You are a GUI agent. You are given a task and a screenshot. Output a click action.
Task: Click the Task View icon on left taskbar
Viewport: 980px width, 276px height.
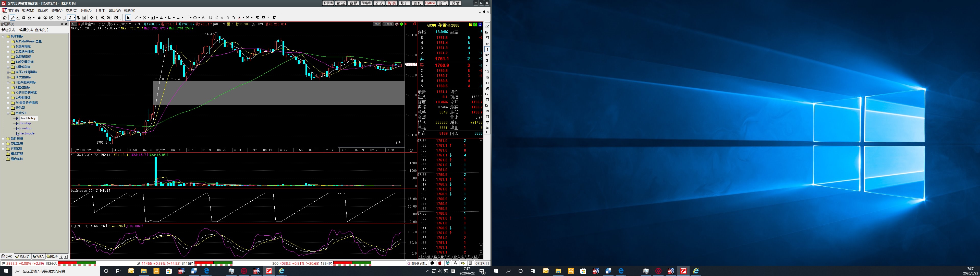[x=118, y=271]
